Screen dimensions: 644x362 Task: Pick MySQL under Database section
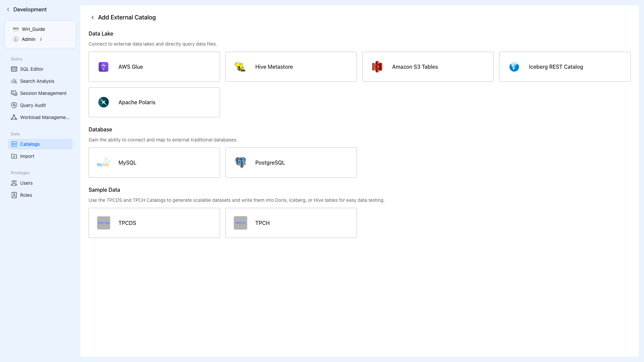[154, 163]
